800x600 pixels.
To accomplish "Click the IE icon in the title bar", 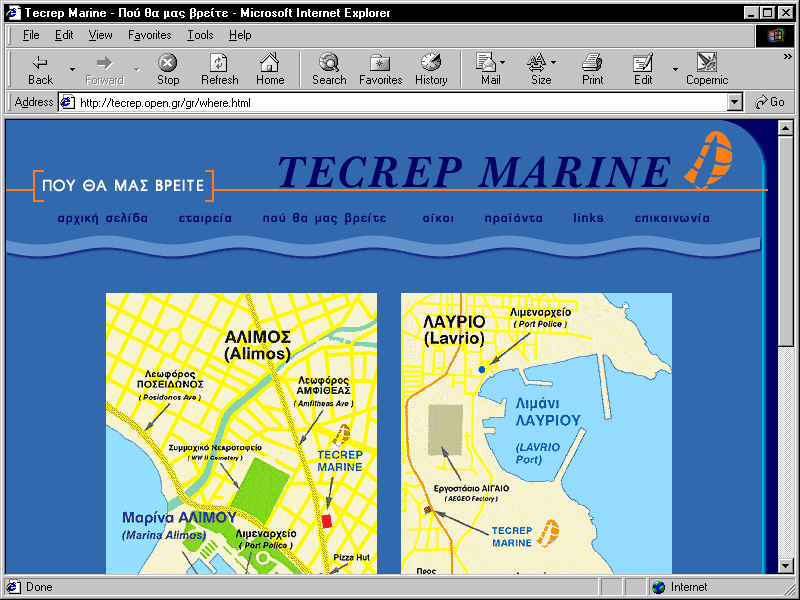I will tap(14, 13).
